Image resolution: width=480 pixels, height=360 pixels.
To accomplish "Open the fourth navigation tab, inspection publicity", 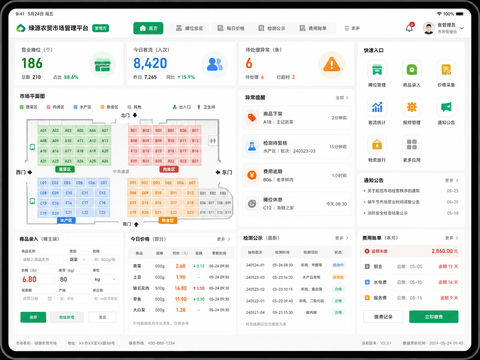I will (x=272, y=28).
